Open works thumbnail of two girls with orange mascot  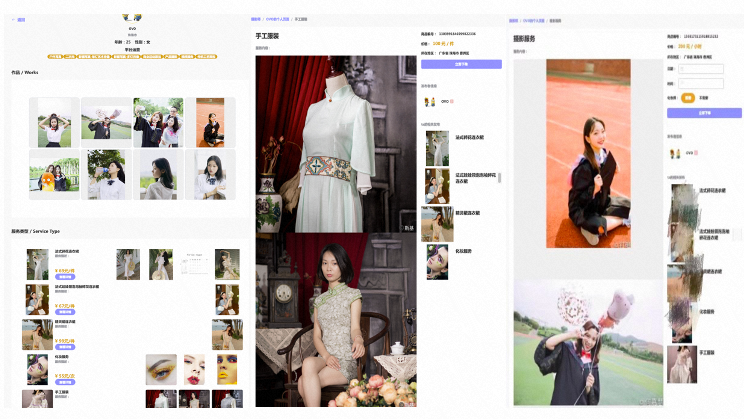coord(54,174)
